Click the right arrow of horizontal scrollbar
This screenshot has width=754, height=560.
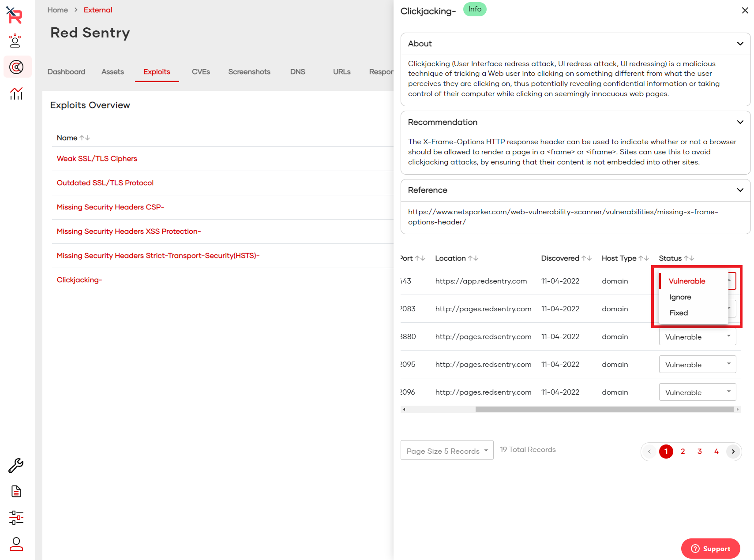click(x=737, y=410)
